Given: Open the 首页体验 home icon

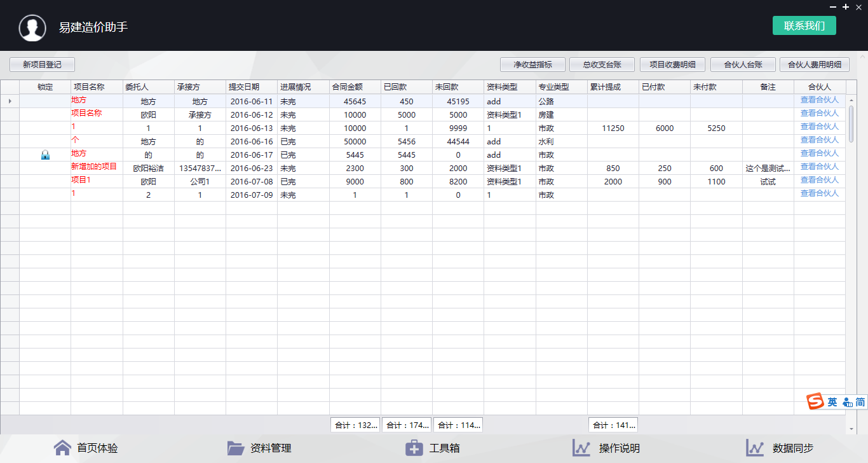Looking at the screenshot, I should 62,448.
